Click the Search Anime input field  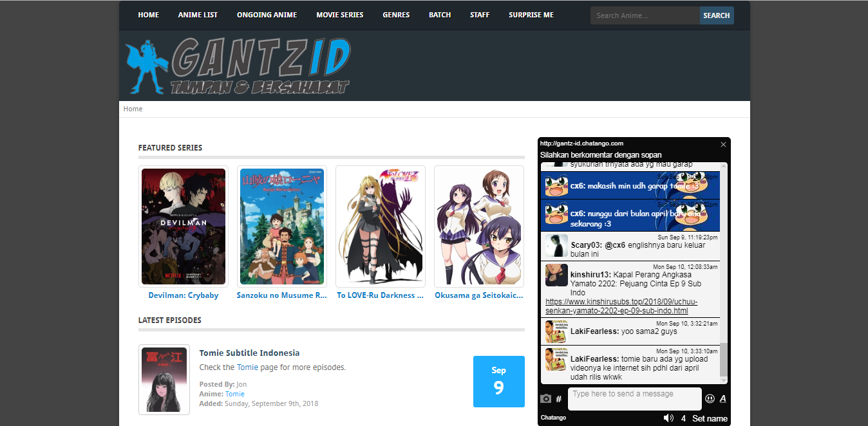pyautogui.click(x=645, y=15)
